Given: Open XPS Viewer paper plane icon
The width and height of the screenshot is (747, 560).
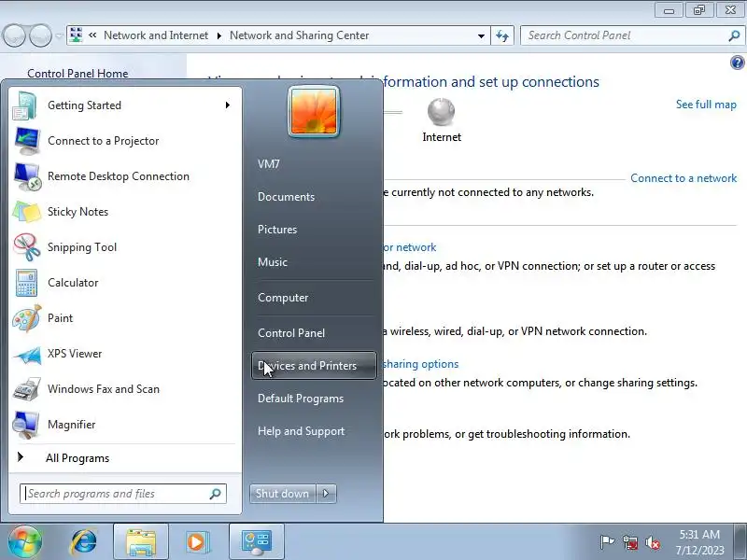Looking at the screenshot, I should point(27,355).
